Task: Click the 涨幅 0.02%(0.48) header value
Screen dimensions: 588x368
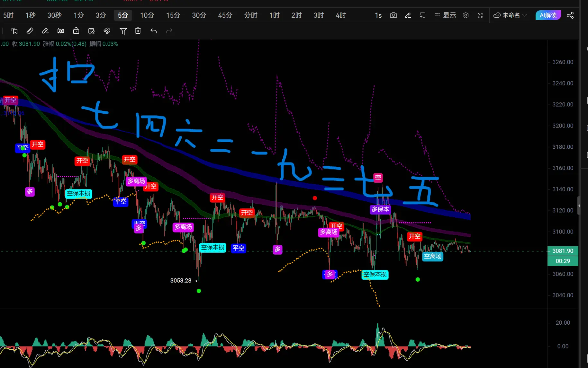Action: (65, 44)
